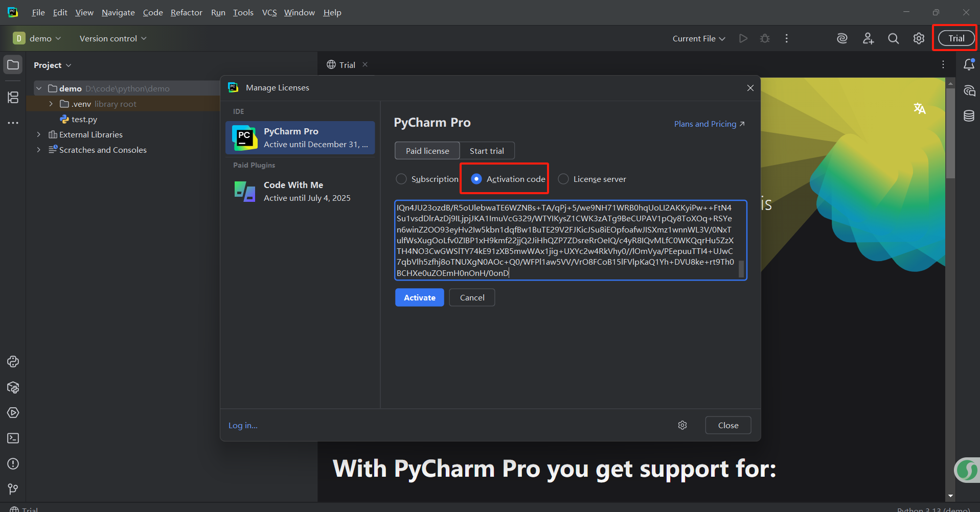Open the demo project dropdown
The width and height of the screenshot is (980, 512).
[37, 38]
